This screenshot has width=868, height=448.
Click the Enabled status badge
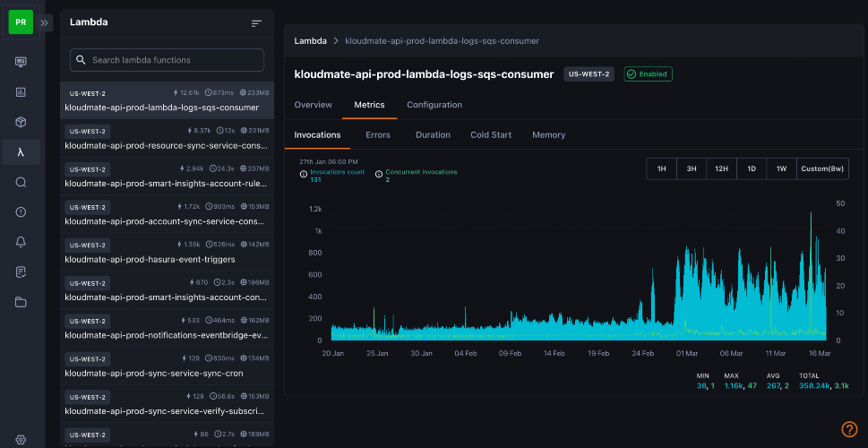coord(649,74)
